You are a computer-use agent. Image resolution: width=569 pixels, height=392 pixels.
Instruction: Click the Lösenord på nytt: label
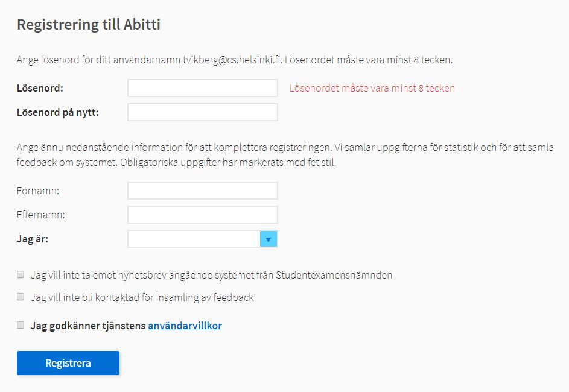[x=57, y=112]
